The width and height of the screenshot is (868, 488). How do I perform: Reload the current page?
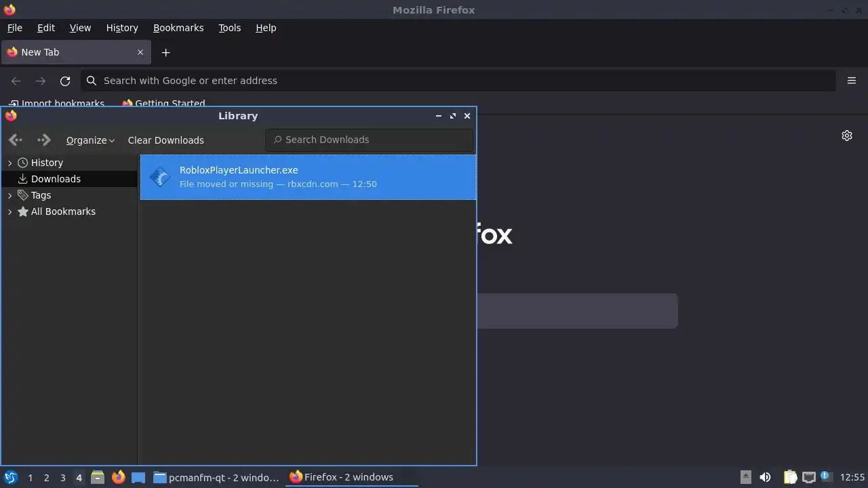[65, 81]
